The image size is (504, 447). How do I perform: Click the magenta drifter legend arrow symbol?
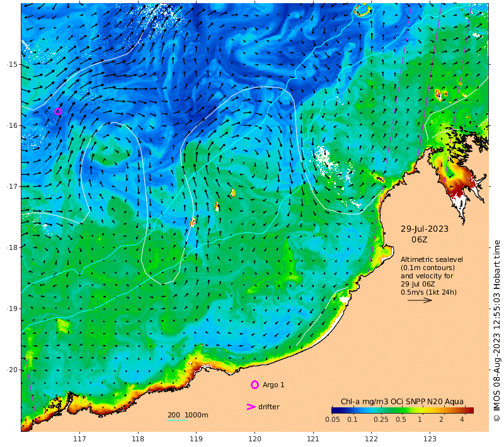251,407
